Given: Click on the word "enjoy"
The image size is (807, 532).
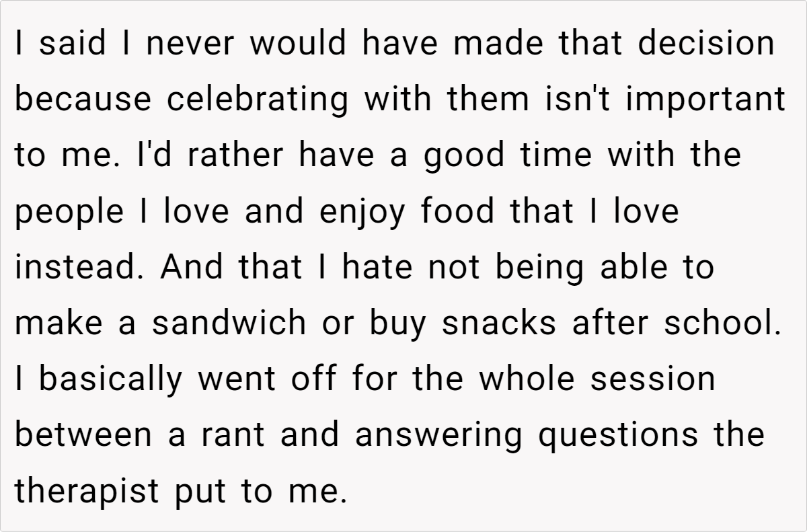Looking at the screenshot, I should (363, 211).
